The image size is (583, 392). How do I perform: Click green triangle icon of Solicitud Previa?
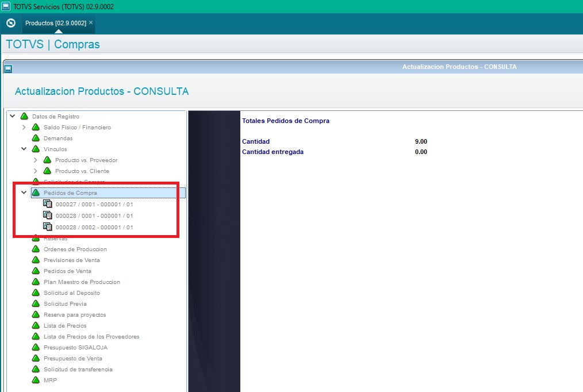click(36, 303)
